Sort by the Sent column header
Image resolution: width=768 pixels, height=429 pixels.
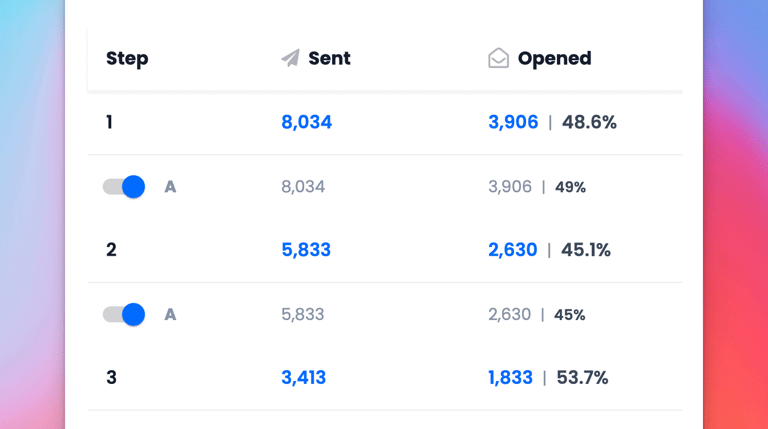pos(329,58)
